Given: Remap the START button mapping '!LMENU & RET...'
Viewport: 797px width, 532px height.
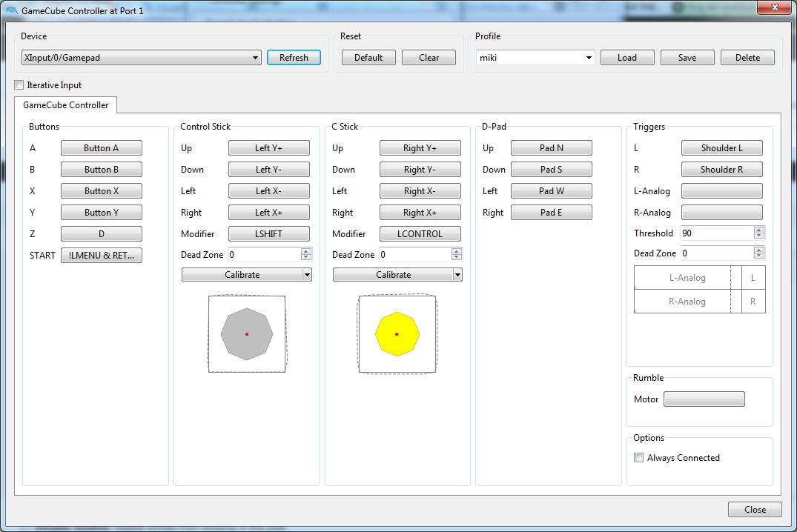Looking at the screenshot, I should tap(101, 255).
